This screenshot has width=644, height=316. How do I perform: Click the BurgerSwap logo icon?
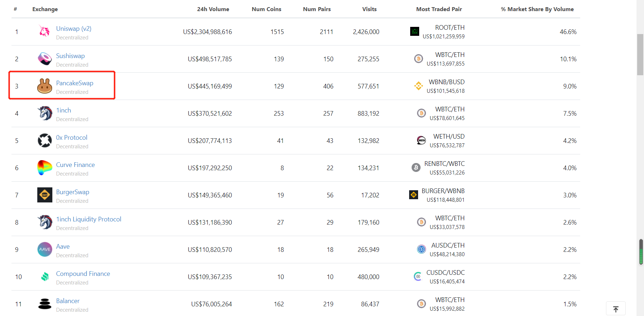click(44, 195)
